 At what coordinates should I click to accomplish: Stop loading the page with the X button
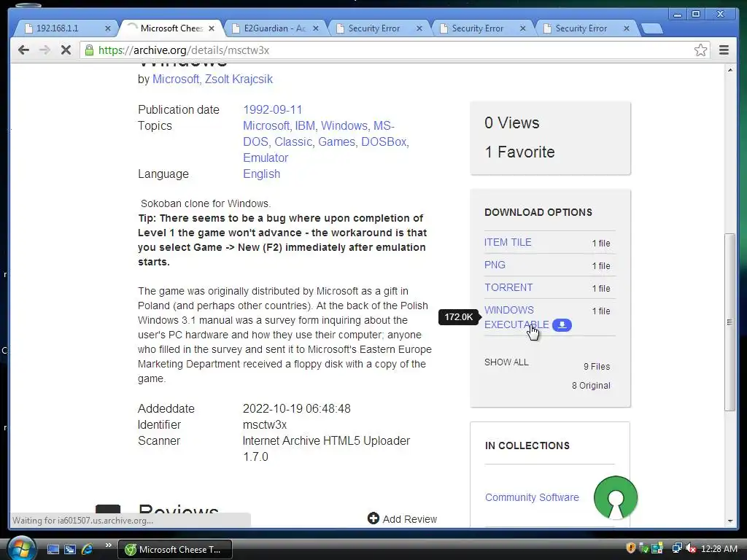pos(66,50)
